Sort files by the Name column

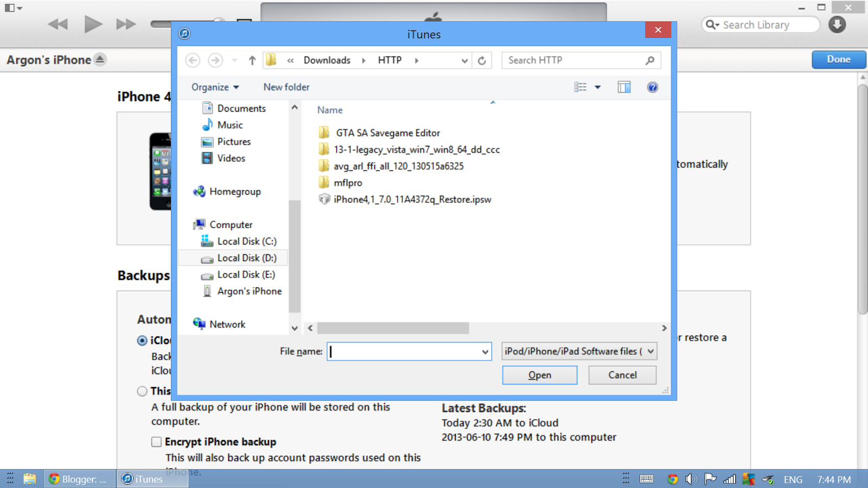(x=330, y=110)
